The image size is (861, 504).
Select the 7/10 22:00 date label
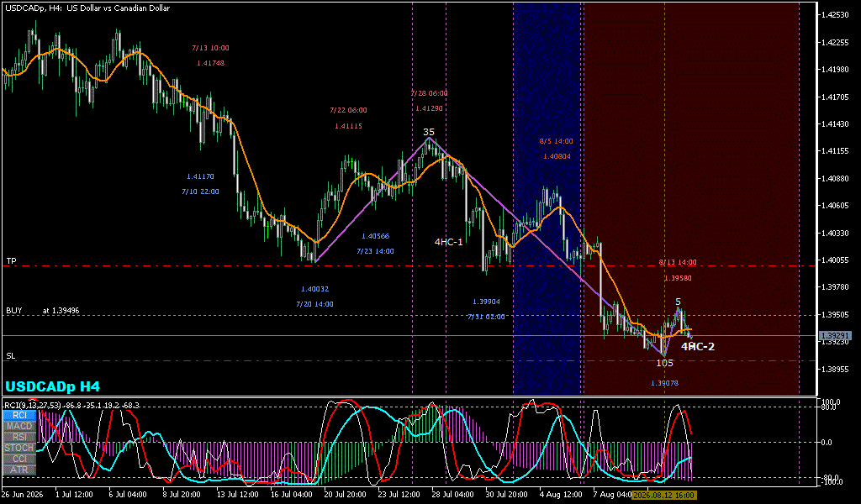tap(200, 192)
